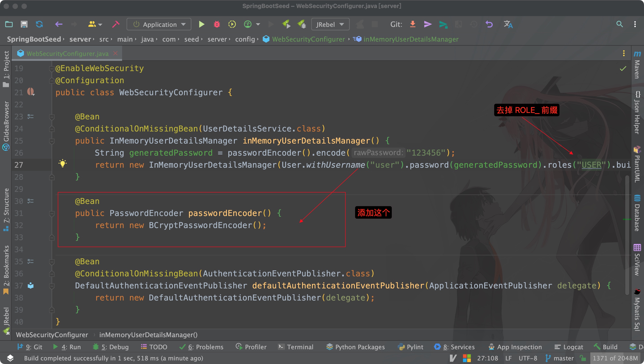The width and height of the screenshot is (644, 364).
Task: Click the gutter bean icon on line 30
Action: coord(30,201)
